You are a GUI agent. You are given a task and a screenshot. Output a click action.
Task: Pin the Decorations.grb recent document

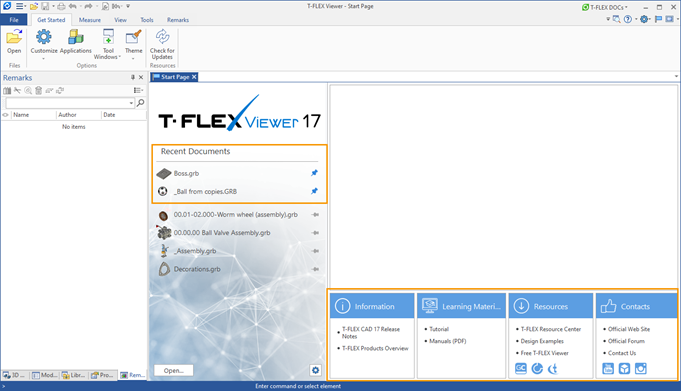[315, 269]
